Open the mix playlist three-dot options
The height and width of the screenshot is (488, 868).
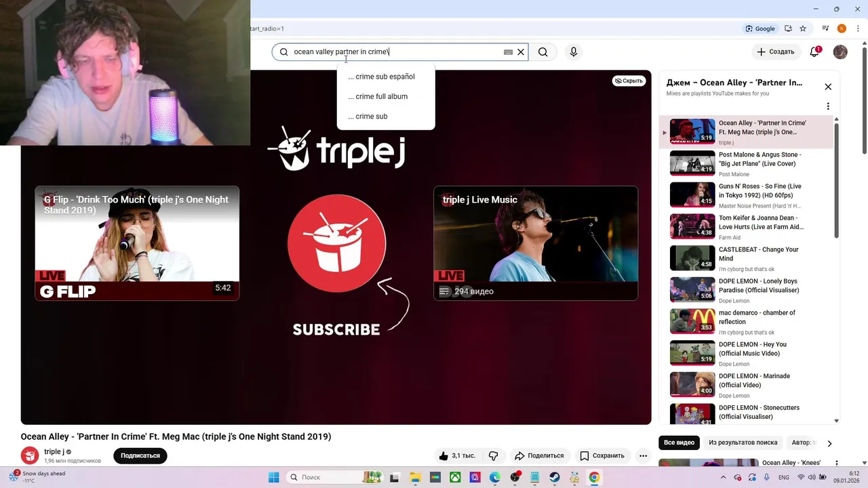828,106
